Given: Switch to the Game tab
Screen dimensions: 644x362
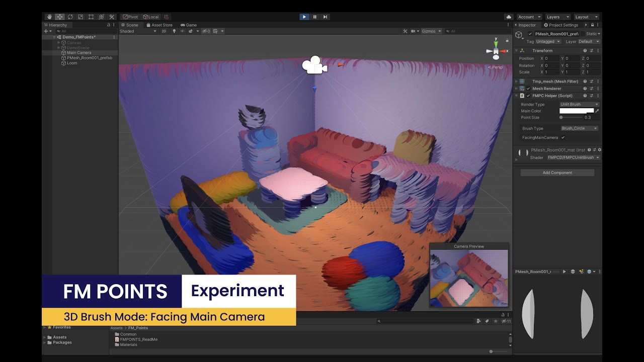Looking at the screenshot, I should [x=189, y=25].
